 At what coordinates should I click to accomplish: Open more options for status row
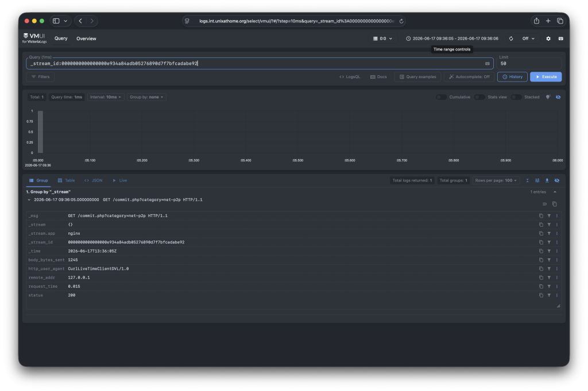557,296
